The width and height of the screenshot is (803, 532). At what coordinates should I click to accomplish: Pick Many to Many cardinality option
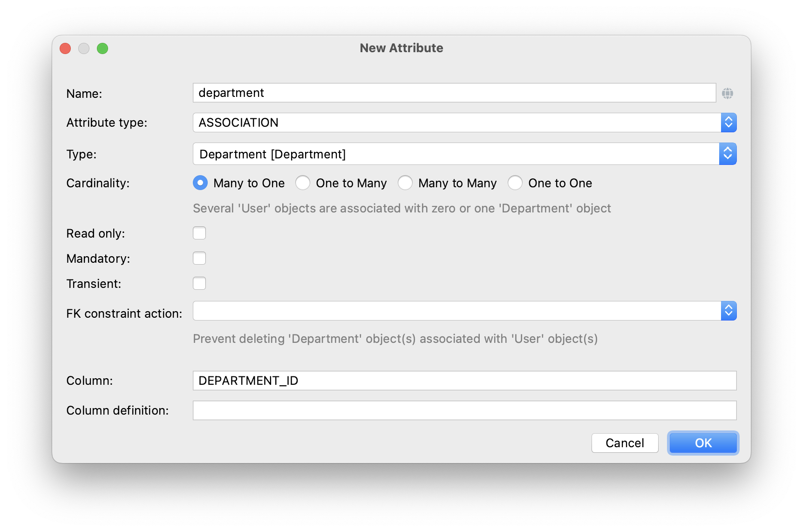[405, 183]
